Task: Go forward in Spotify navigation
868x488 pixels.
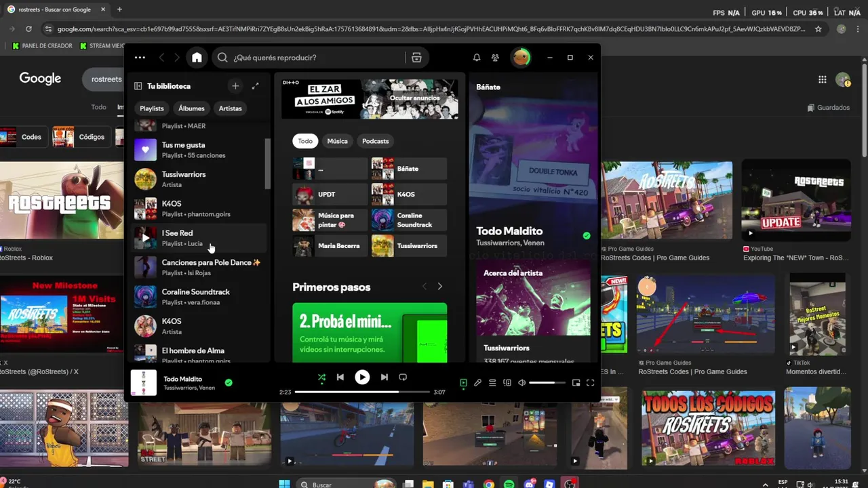Action: (x=177, y=58)
